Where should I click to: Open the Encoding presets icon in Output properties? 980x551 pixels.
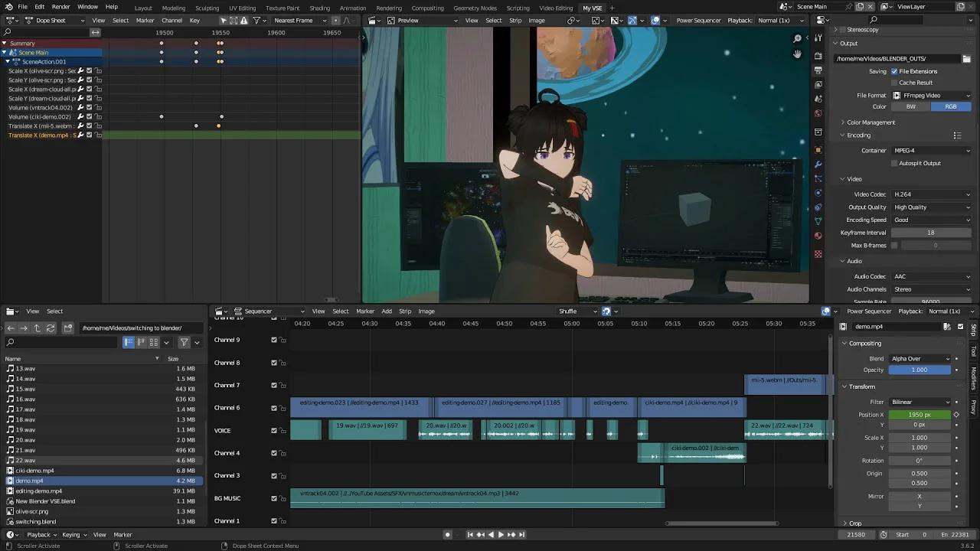point(957,135)
